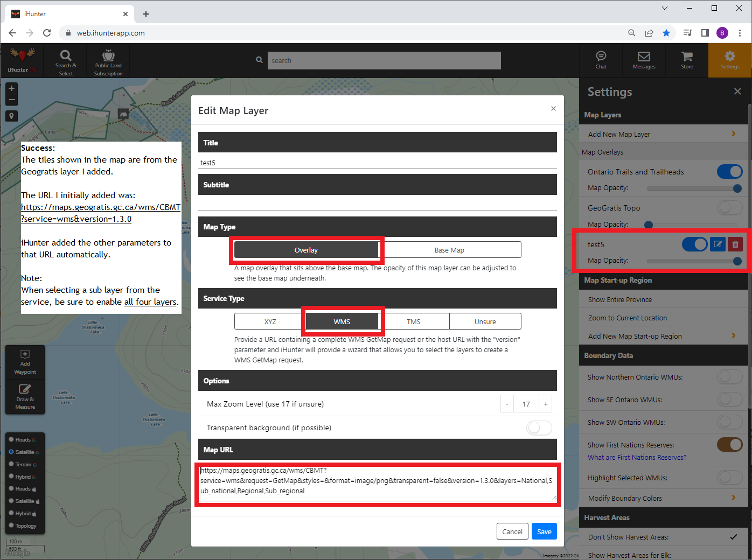The image size is (752, 560).
Task: Open the Store cart
Action: pyautogui.click(x=687, y=60)
